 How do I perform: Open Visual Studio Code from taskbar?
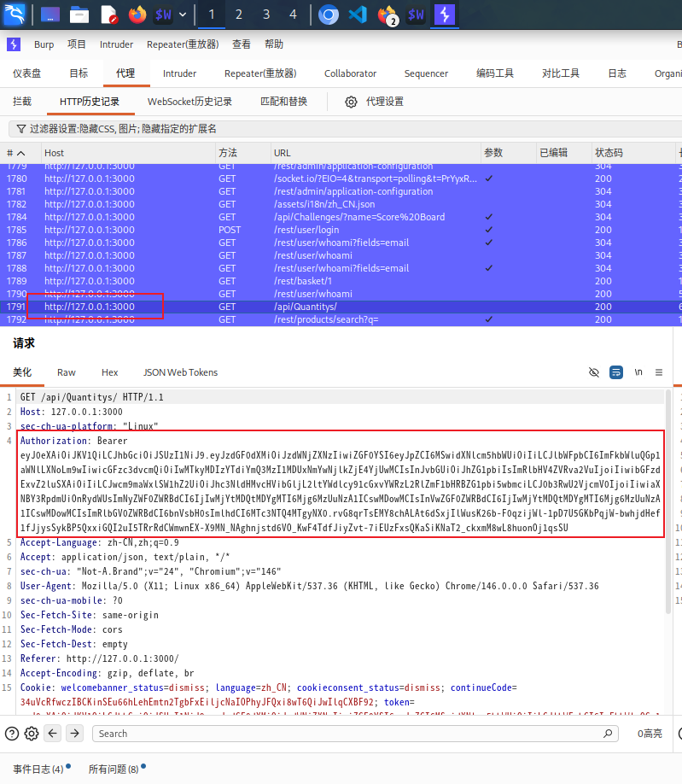[x=358, y=15]
